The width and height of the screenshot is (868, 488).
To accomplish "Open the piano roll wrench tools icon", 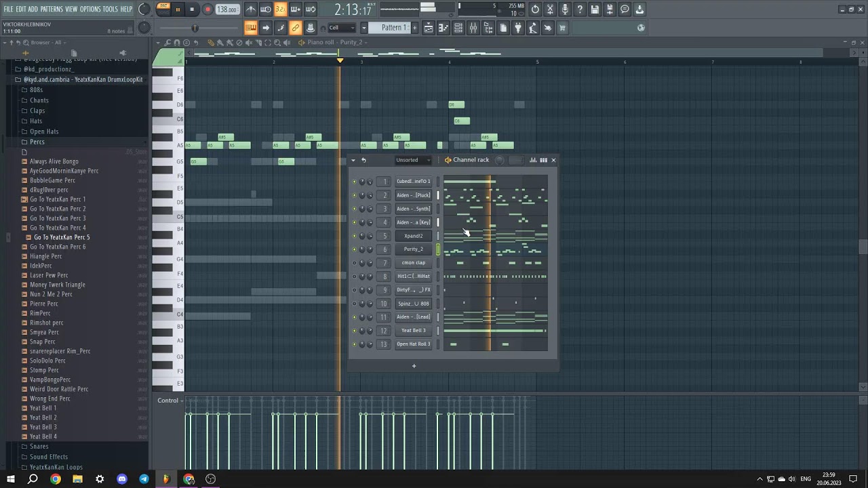I will [168, 43].
